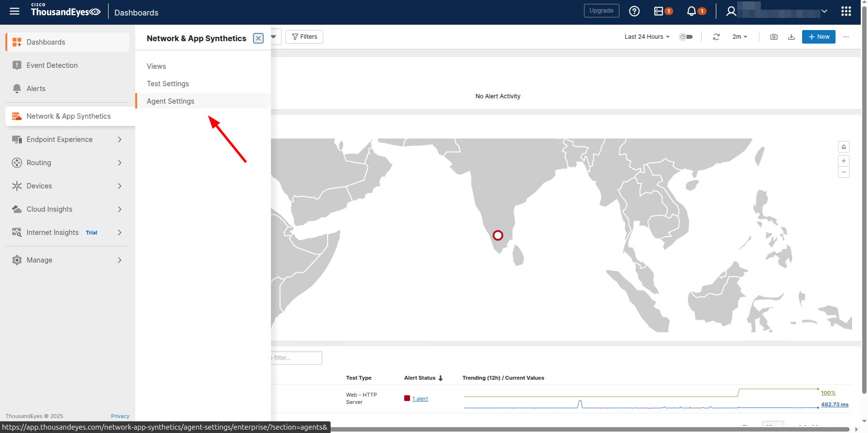Open the help question mark icon

(x=634, y=11)
